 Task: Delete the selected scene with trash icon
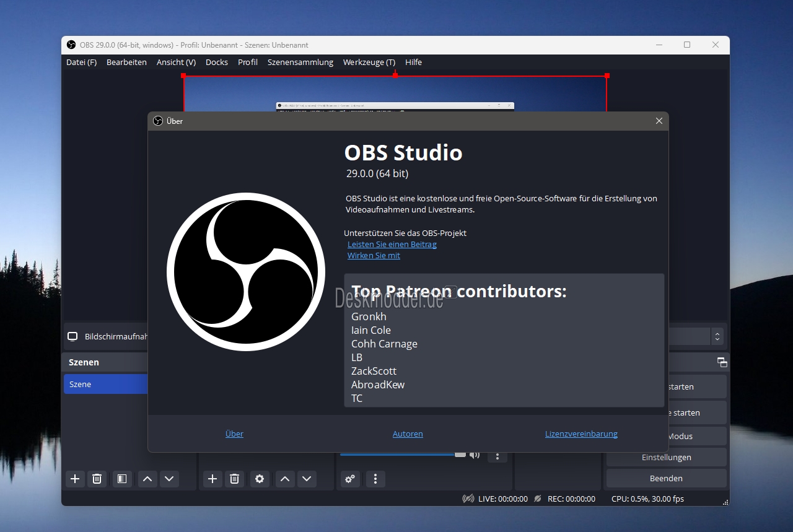[97, 479]
